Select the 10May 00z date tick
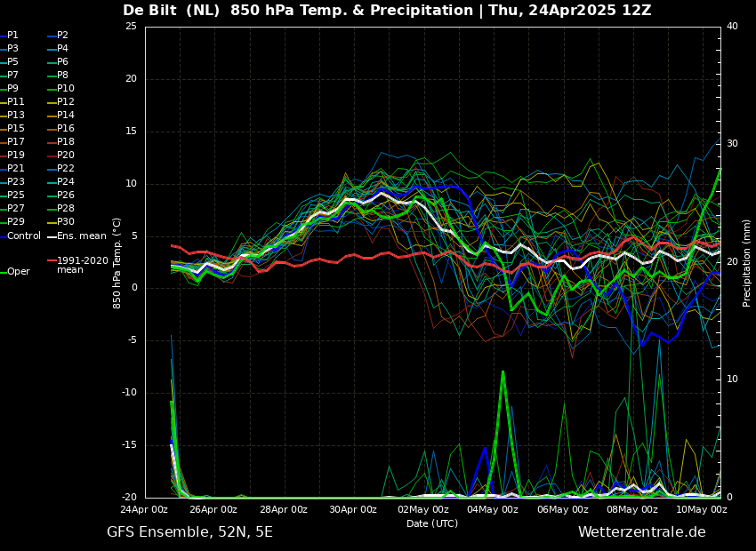 (701, 510)
